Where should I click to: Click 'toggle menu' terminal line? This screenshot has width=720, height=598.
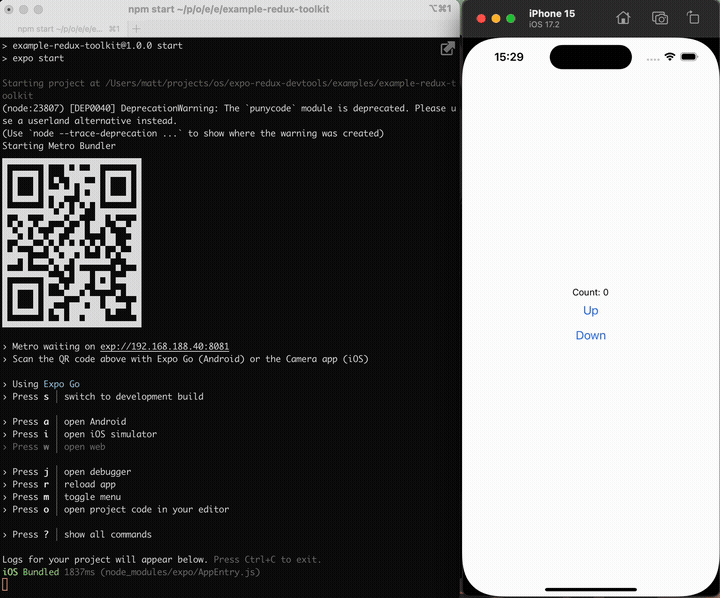click(x=92, y=497)
